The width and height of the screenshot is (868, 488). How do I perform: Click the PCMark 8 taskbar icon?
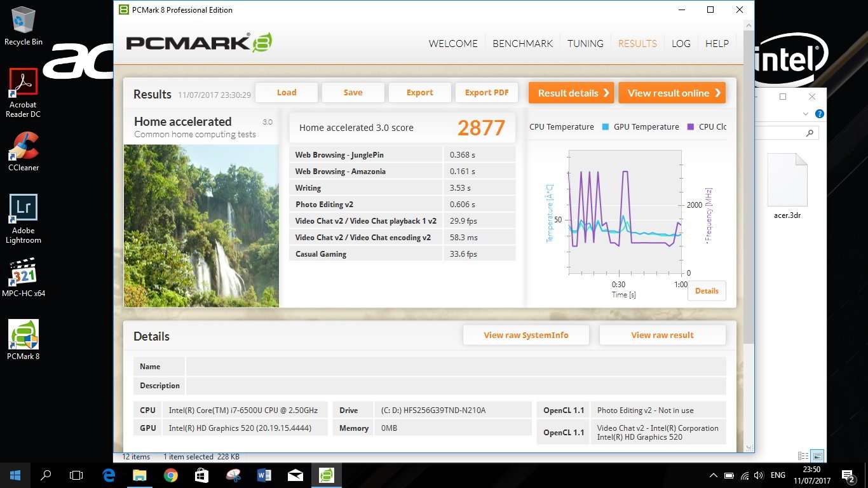326,475
